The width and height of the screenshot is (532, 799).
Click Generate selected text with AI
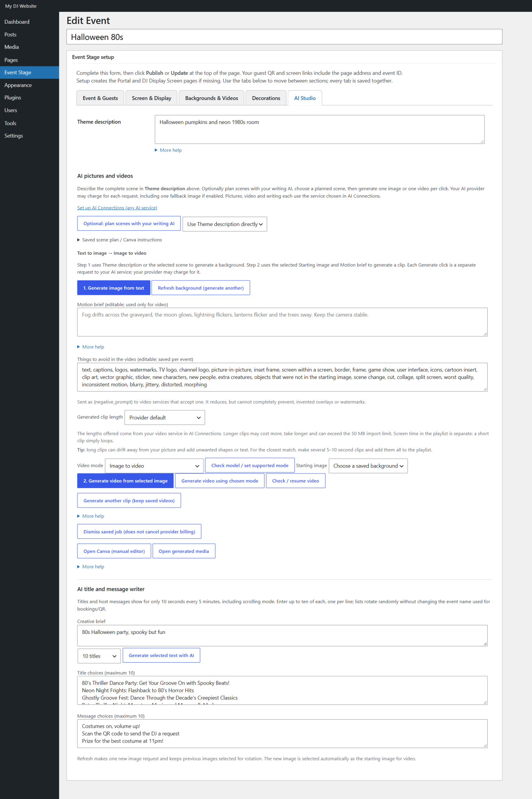tap(161, 655)
